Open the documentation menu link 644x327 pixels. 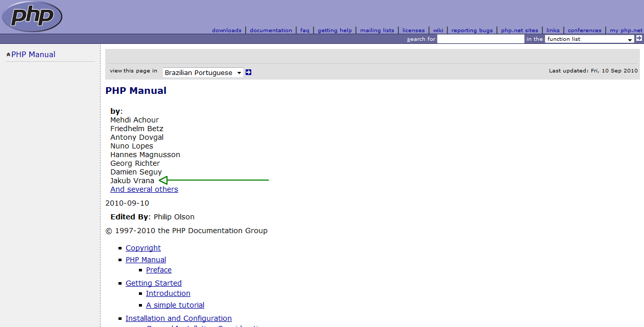coord(271,30)
